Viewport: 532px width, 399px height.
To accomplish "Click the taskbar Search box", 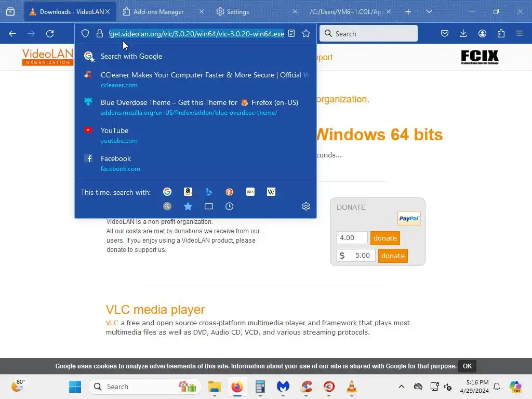I will (145, 387).
